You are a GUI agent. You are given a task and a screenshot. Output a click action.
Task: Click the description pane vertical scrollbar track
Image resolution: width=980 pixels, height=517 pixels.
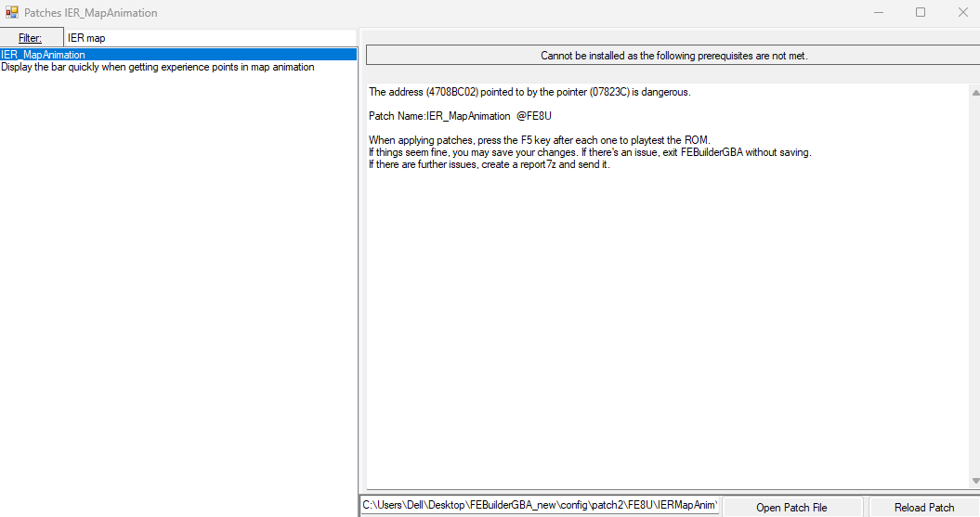tap(974, 278)
